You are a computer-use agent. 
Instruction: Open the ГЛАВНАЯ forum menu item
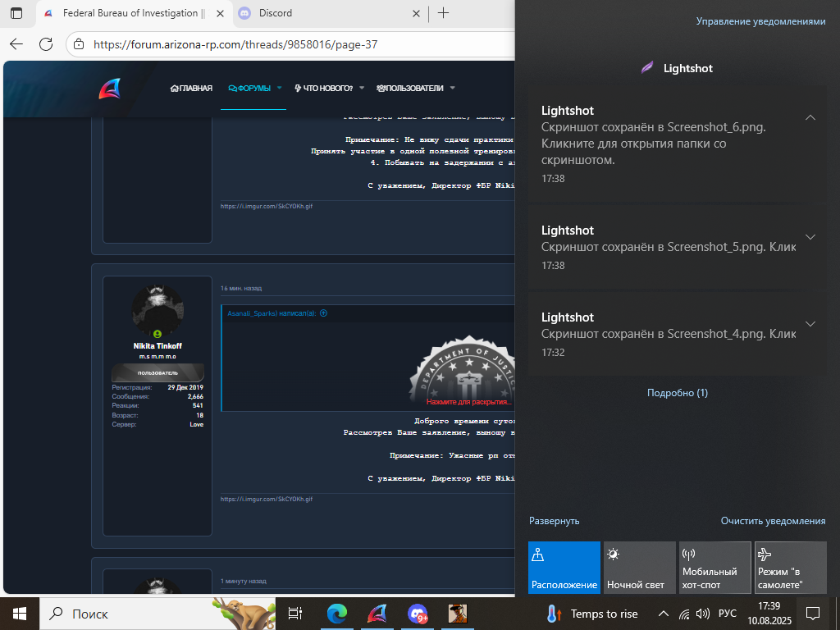point(191,89)
